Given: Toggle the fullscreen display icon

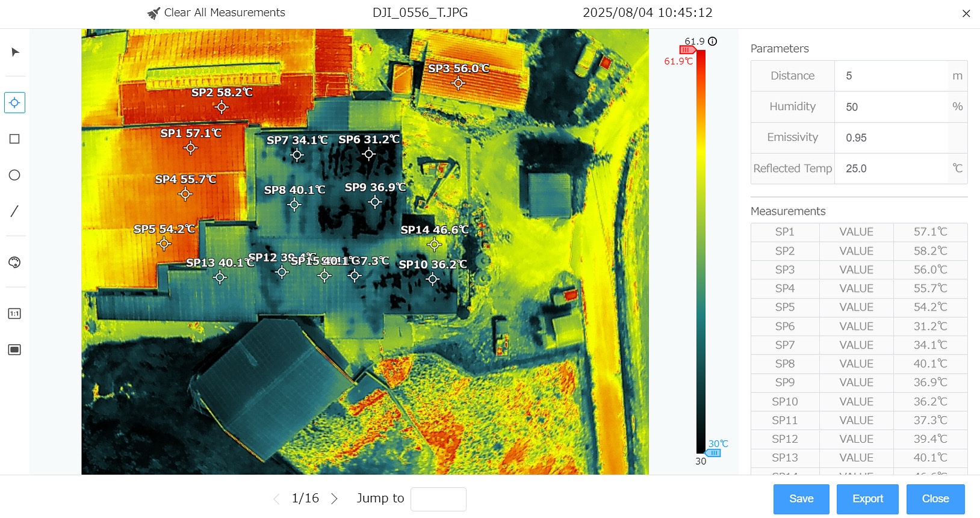Looking at the screenshot, I should (14, 350).
